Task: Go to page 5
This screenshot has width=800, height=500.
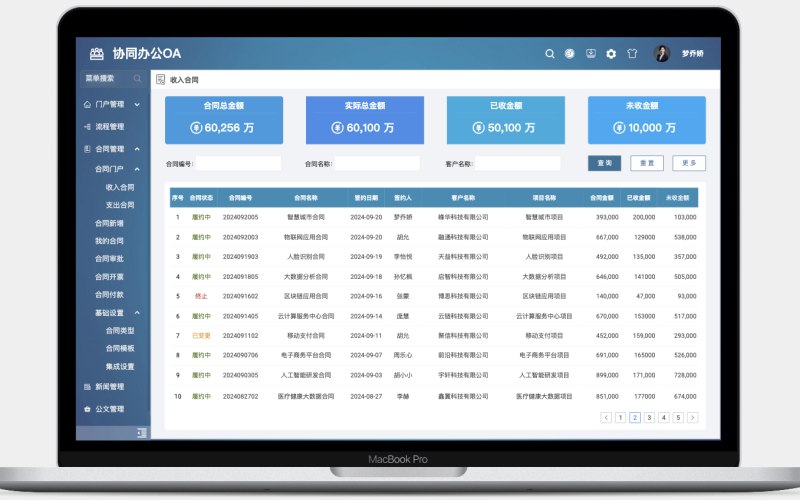Action: click(x=678, y=418)
